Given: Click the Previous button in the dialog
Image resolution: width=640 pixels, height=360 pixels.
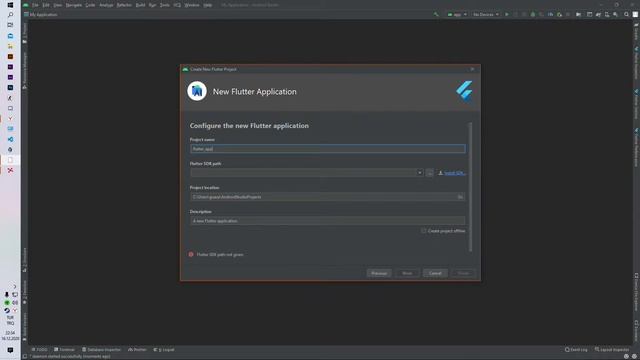Looking at the screenshot, I should [x=379, y=273].
